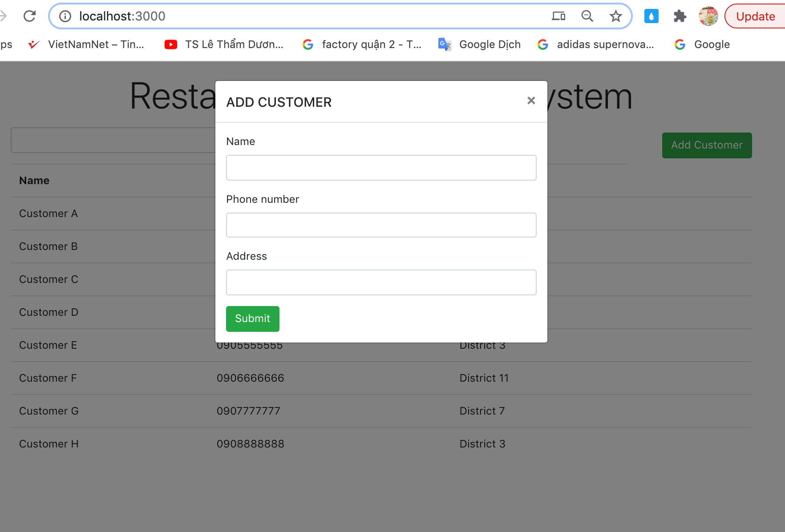This screenshot has height=532, width=785.
Task: Open the VietNamNet bookmark
Action: 86,44
